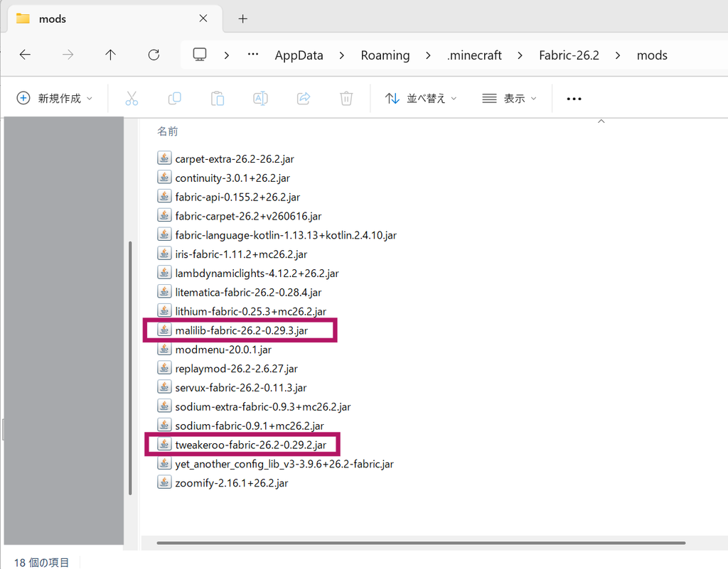The image size is (728, 569).
Task: Expand the hidden breadcrumb path ellipsis
Action: pos(253,55)
